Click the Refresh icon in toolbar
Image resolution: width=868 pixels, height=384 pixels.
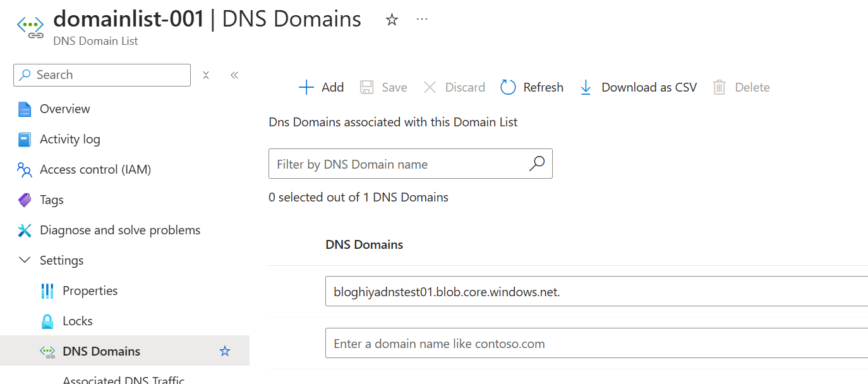(509, 87)
